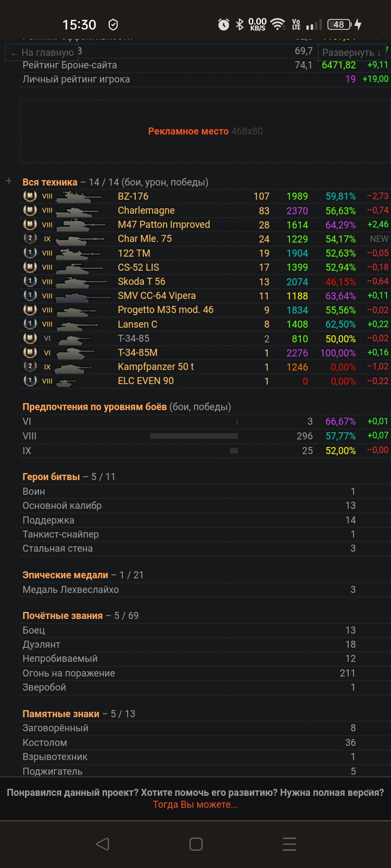This screenshot has width=391, height=868.
Task: Click the class badge beside Char Mle. 75
Action: coord(30,239)
